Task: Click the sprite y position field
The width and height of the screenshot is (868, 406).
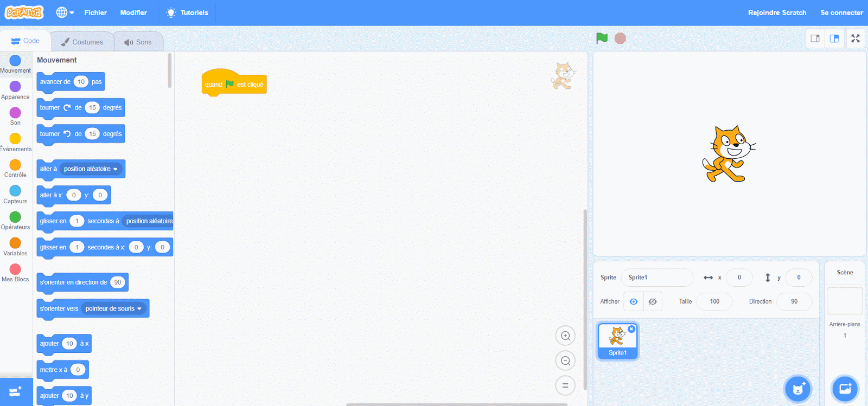Action: point(799,278)
